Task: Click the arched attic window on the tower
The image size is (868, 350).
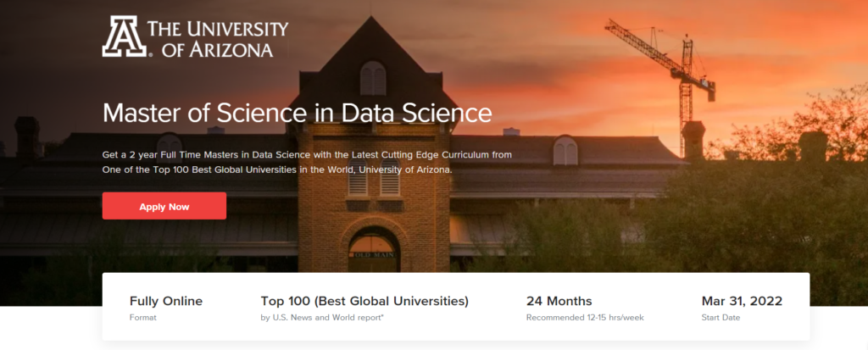Action: [373, 79]
